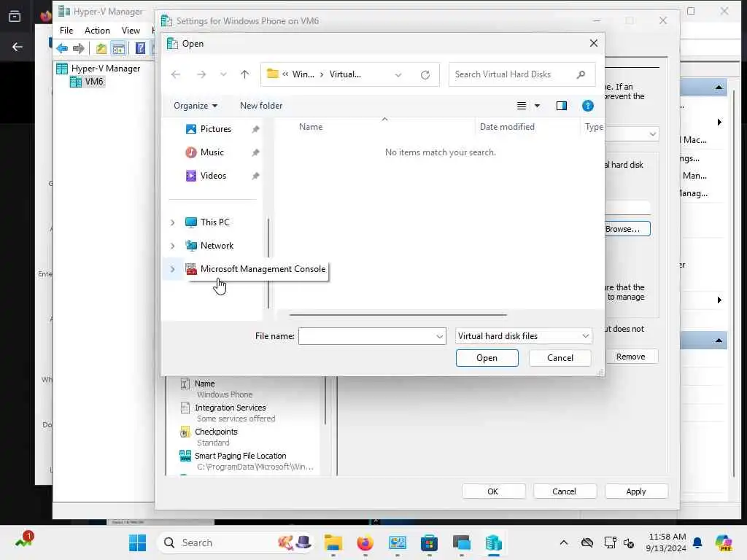Open dialog help icon
Image resolution: width=747 pixels, height=560 pixels.
(587, 106)
